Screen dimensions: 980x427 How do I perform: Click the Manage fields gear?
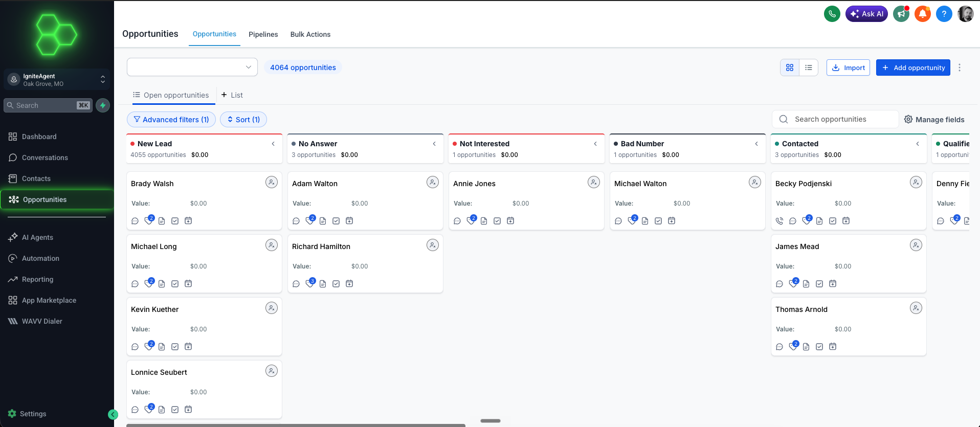(908, 119)
